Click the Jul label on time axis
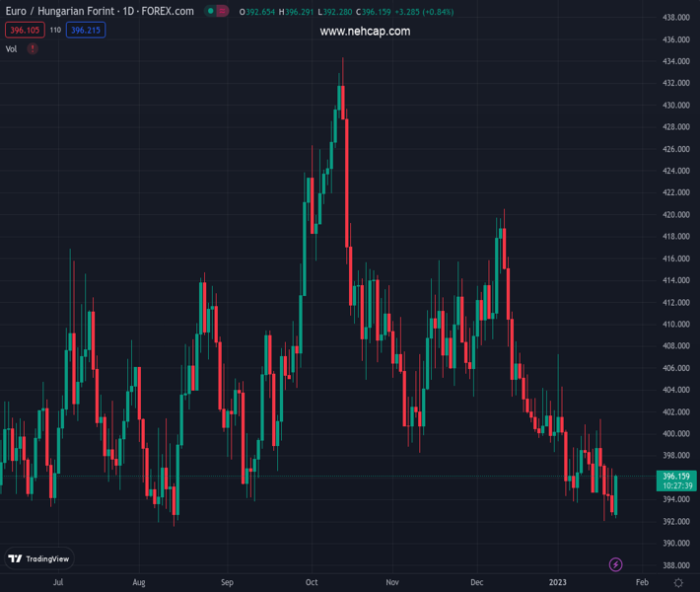The image size is (700, 592). [59, 583]
